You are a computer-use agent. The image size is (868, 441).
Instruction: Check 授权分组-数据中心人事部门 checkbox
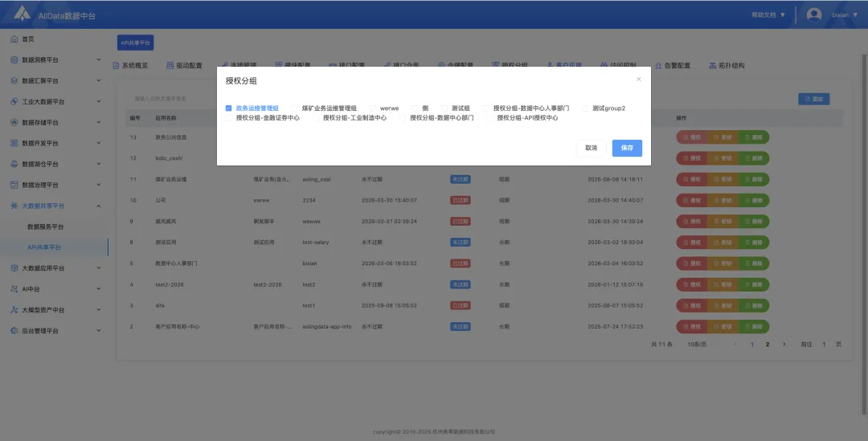pos(486,108)
